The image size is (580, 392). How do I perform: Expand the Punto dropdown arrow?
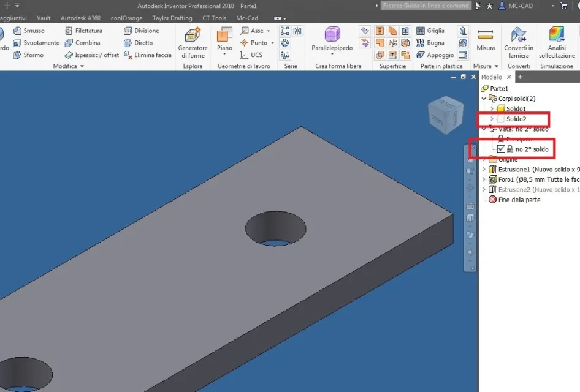pyautogui.click(x=272, y=43)
